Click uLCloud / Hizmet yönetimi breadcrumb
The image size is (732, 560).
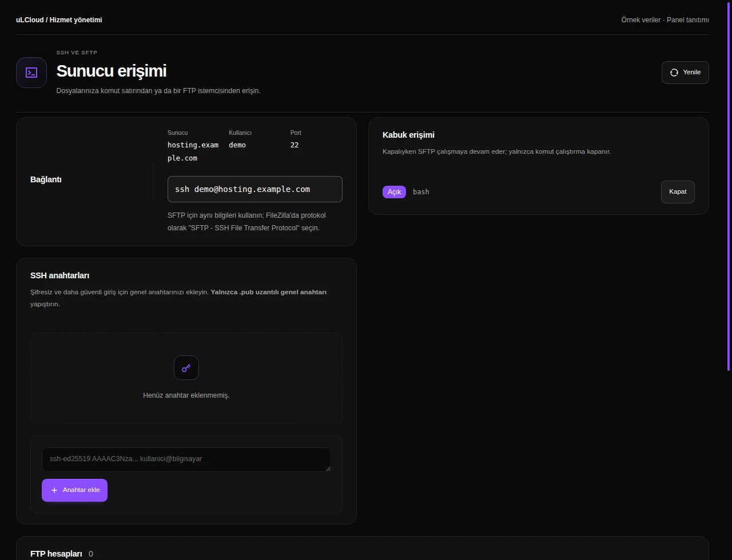59,20
